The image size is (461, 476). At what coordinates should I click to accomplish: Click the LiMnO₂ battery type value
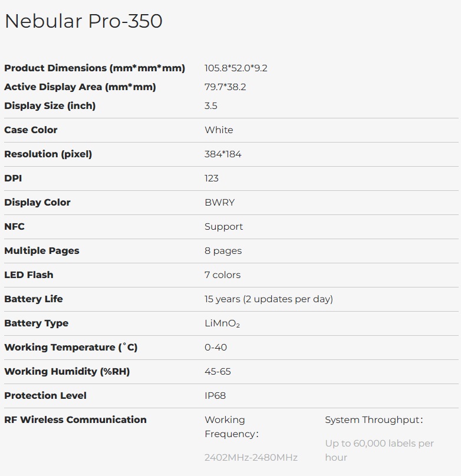[x=222, y=323]
